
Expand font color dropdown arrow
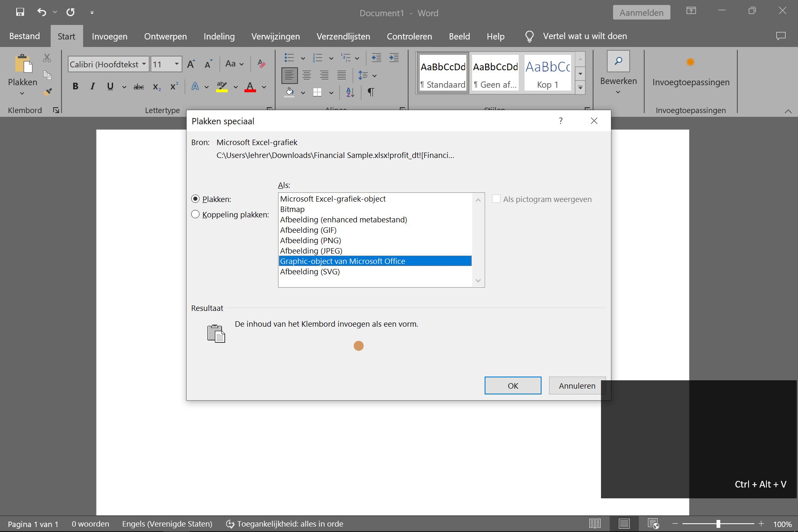(x=264, y=87)
